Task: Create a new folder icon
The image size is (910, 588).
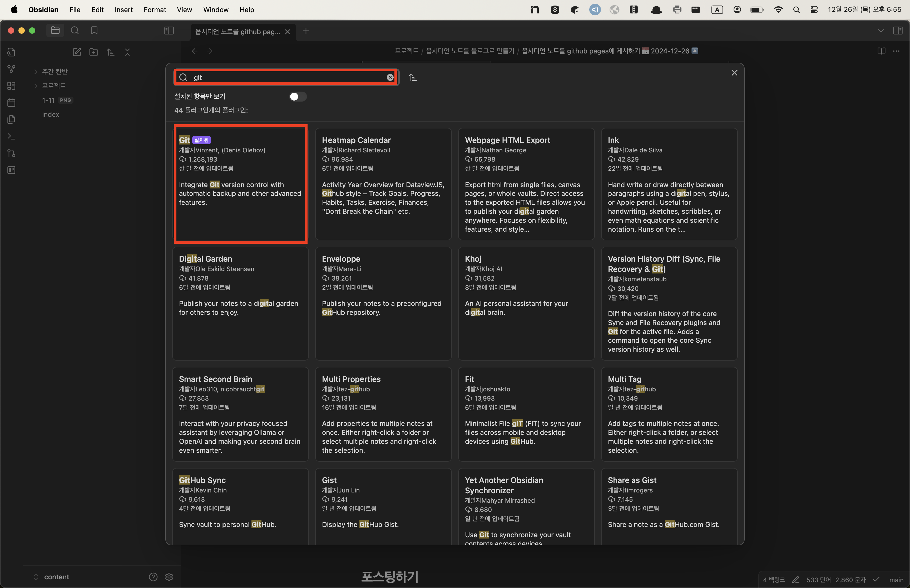Action: coord(93,52)
